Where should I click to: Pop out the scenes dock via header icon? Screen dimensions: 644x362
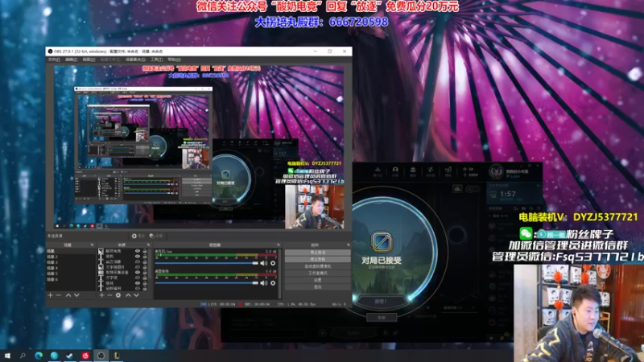click(x=92, y=245)
